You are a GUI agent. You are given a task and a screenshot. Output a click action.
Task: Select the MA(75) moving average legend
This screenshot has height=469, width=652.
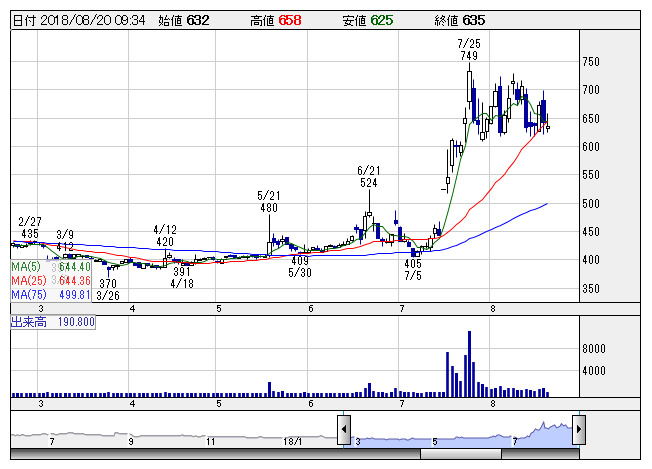[x=51, y=295]
